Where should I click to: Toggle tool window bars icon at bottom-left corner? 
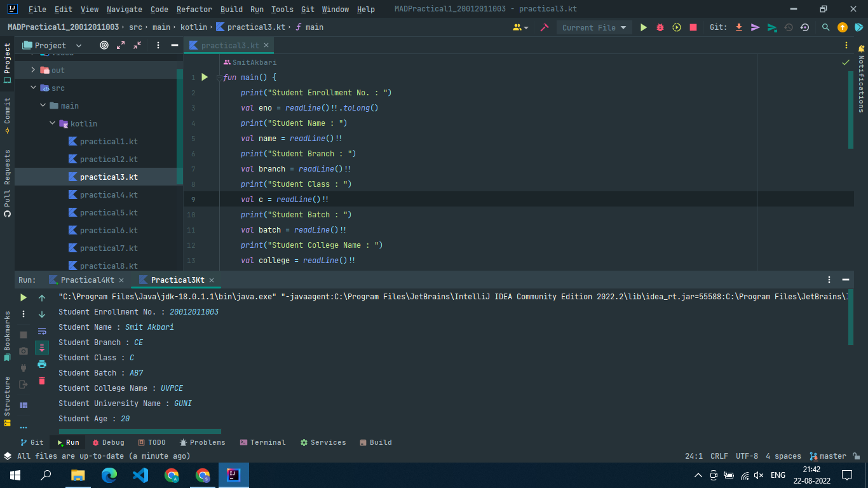pos(7,456)
